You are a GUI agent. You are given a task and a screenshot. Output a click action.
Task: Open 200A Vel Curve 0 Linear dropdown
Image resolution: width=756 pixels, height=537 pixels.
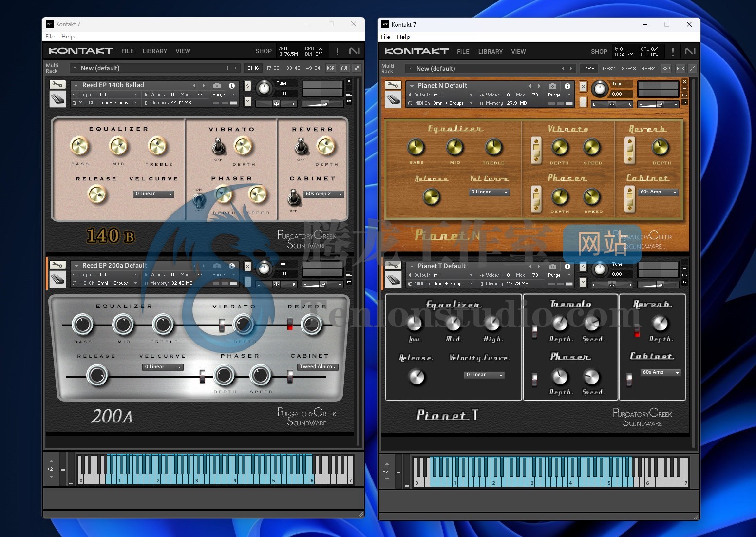163,367
